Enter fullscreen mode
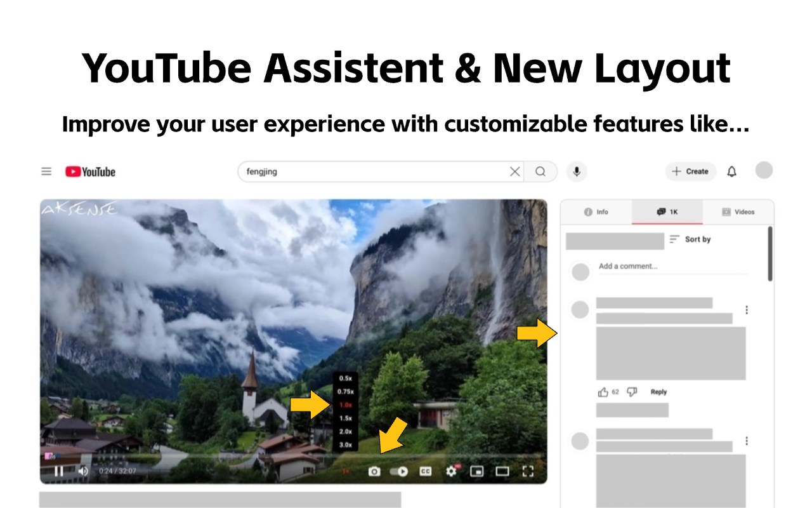Image resolution: width=812 pixels, height=508 pixels. 528,471
